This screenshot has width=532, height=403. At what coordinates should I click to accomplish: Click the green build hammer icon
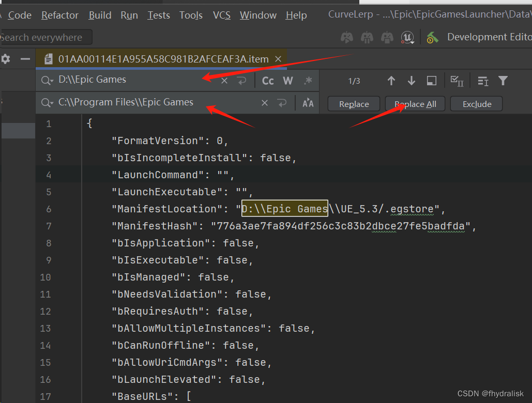(432, 37)
